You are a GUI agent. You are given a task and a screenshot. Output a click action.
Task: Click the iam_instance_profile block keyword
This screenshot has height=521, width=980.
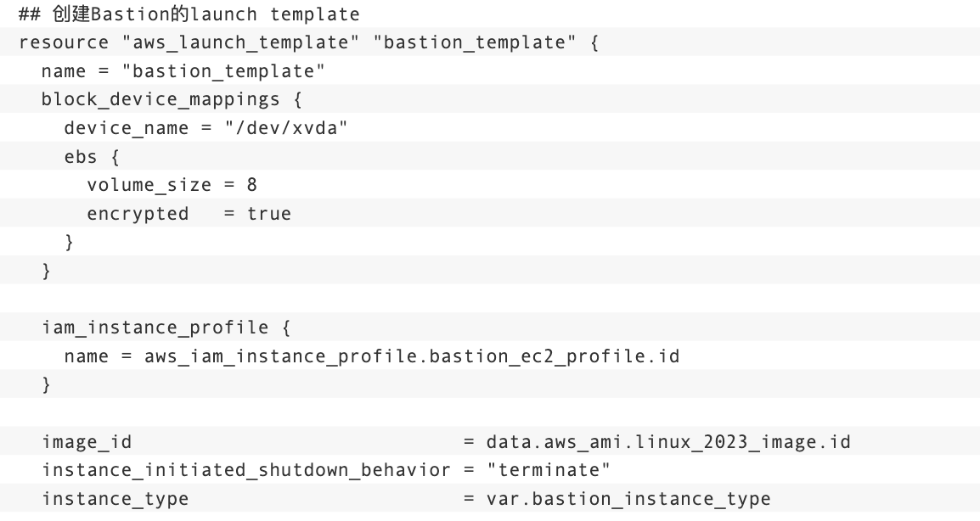click(x=155, y=328)
